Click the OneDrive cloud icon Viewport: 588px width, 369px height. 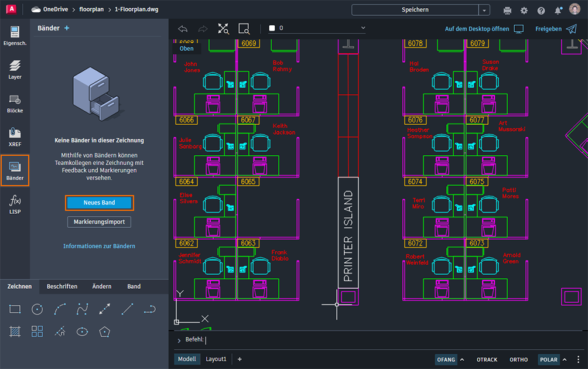click(x=36, y=9)
